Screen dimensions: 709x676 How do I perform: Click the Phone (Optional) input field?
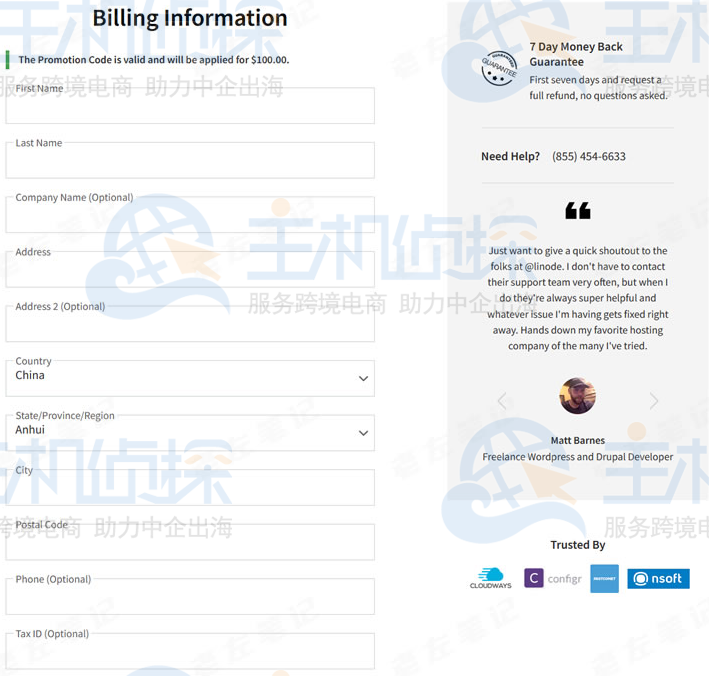(190, 597)
